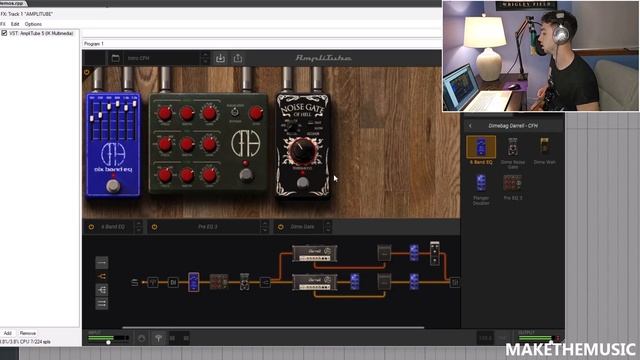Viewport: 640px width, 360px height.
Task: Toggle 6 Band EQ slot power button
Action: (x=91, y=227)
